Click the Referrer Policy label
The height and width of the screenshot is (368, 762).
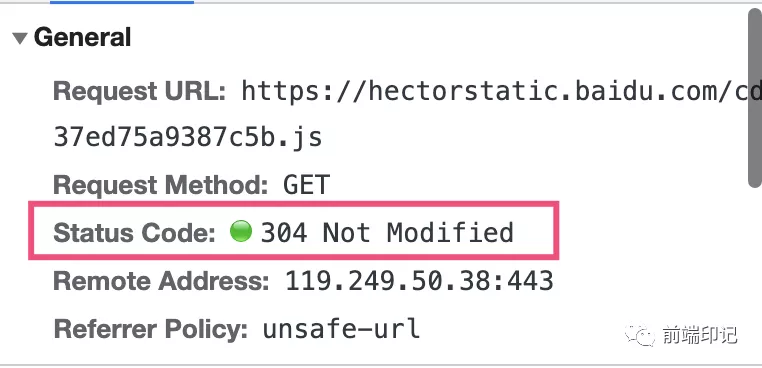tap(151, 329)
